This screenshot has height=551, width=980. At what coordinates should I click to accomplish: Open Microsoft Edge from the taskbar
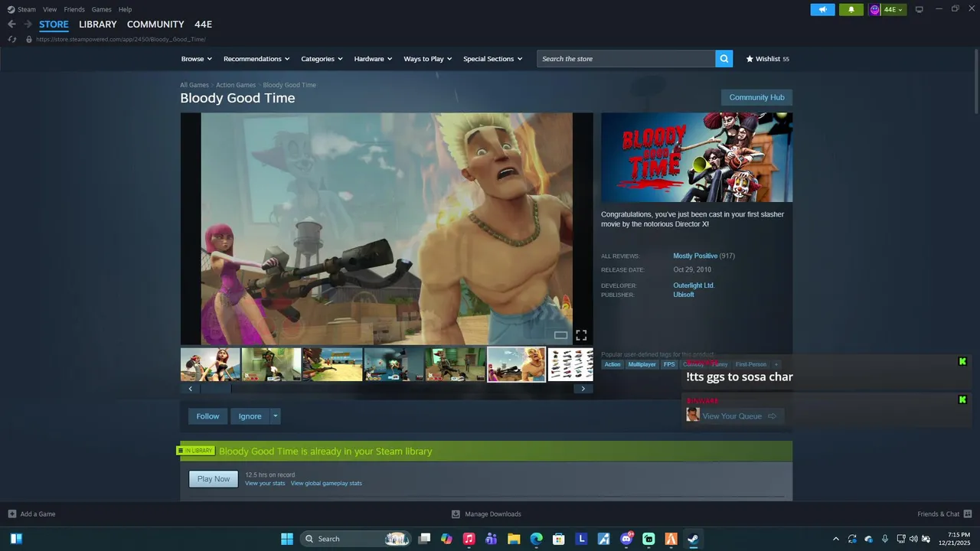[537, 539]
